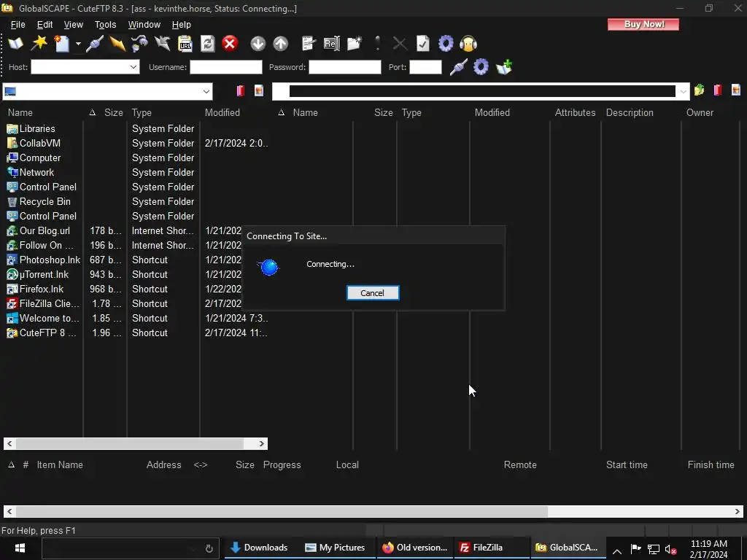Open the Tools menu
The width and height of the screenshot is (747, 560).
tap(105, 25)
